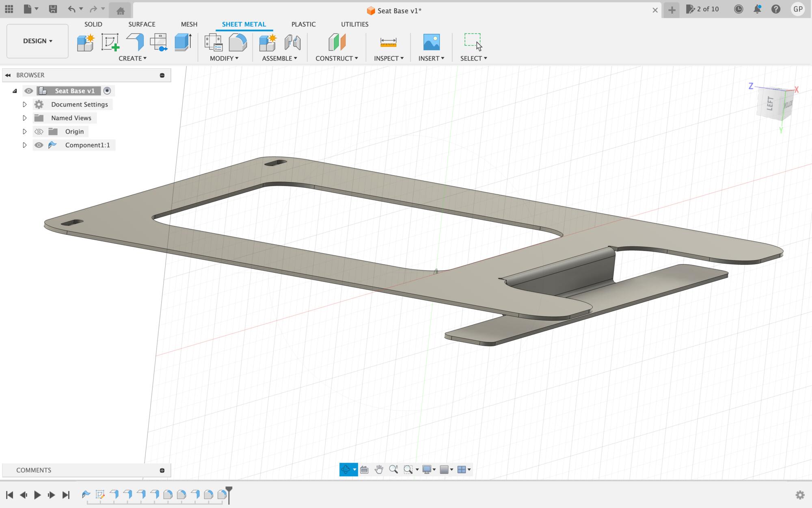The width and height of the screenshot is (812, 508).
Task: Toggle activate radio button for Seat Base v1
Action: point(107,91)
